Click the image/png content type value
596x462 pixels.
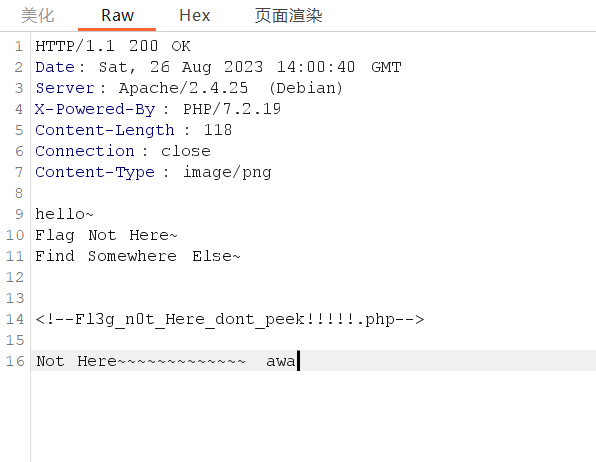227,172
